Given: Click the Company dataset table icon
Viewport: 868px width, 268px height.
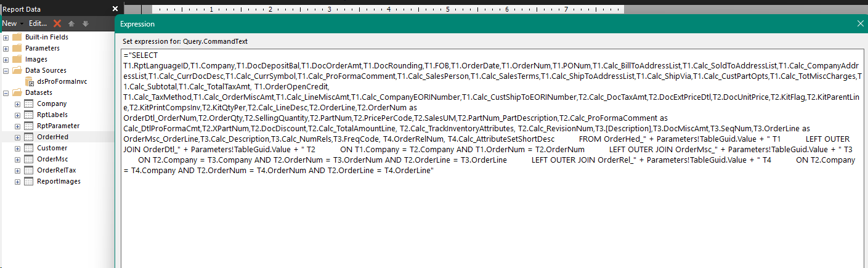Looking at the screenshot, I should [x=28, y=104].
